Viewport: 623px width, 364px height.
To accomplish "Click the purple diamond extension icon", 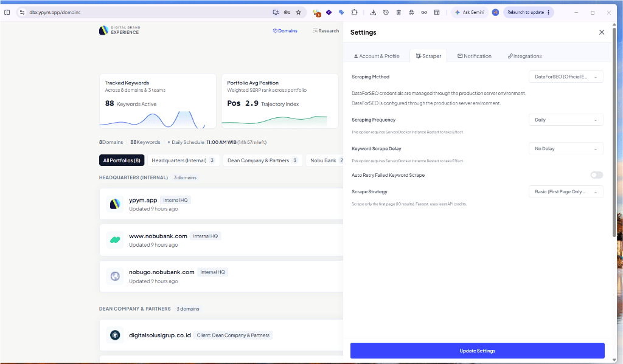I will (329, 12).
